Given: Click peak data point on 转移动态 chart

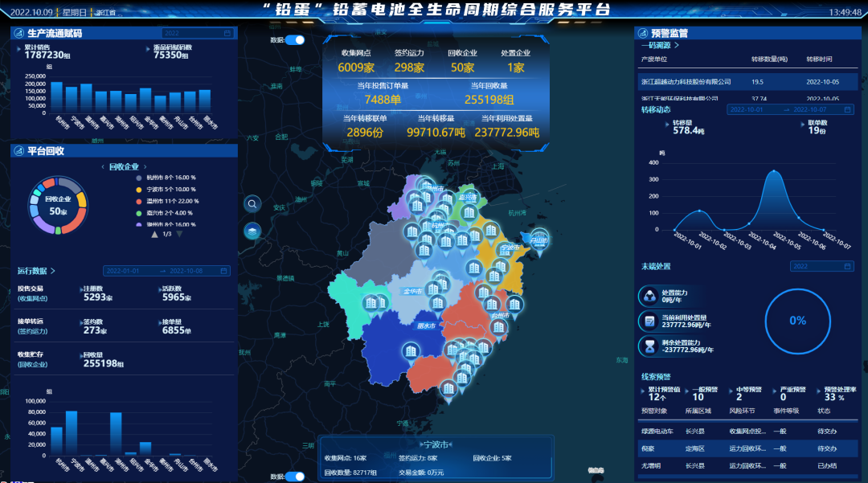Looking at the screenshot, I should point(774,171).
